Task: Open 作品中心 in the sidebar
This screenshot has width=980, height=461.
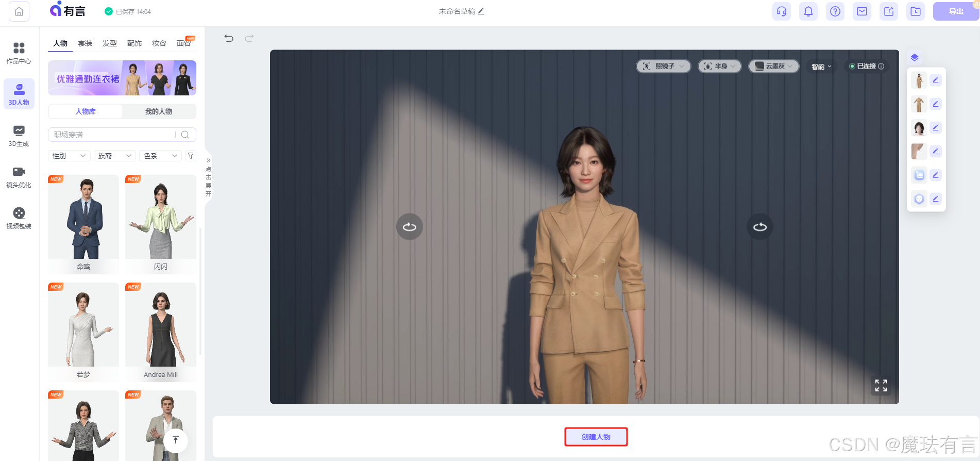Action: (x=19, y=53)
